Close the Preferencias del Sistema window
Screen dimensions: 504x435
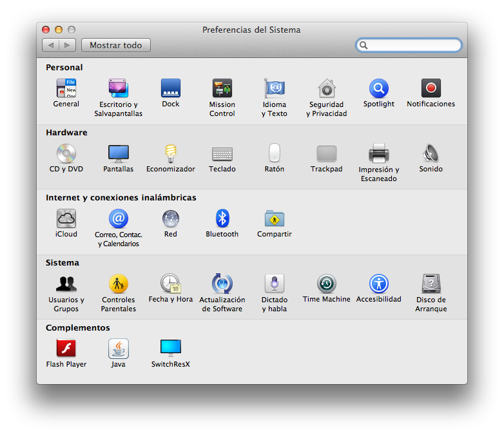(46, 30)
